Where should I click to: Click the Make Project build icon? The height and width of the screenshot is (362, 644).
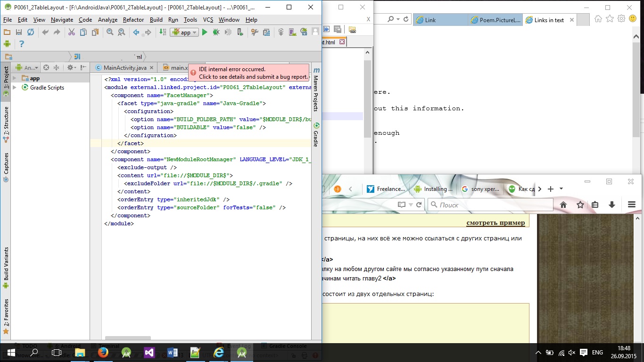(x=163, y=32)
